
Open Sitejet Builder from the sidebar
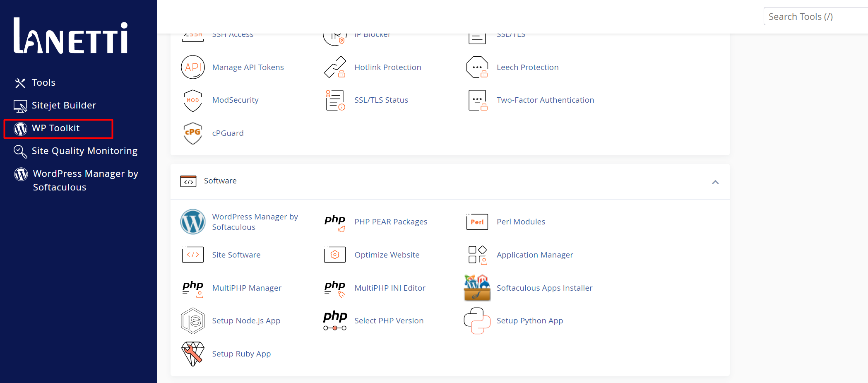click(64, 106)
